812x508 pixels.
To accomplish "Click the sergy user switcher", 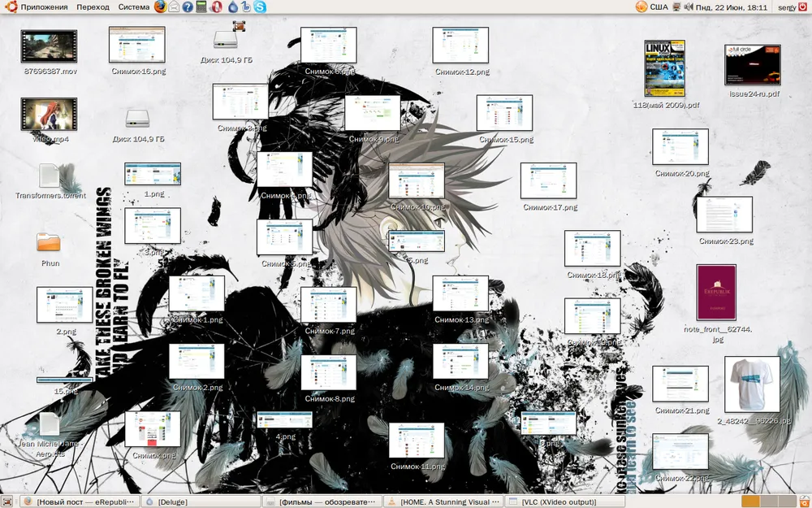I will pos(786,7).
